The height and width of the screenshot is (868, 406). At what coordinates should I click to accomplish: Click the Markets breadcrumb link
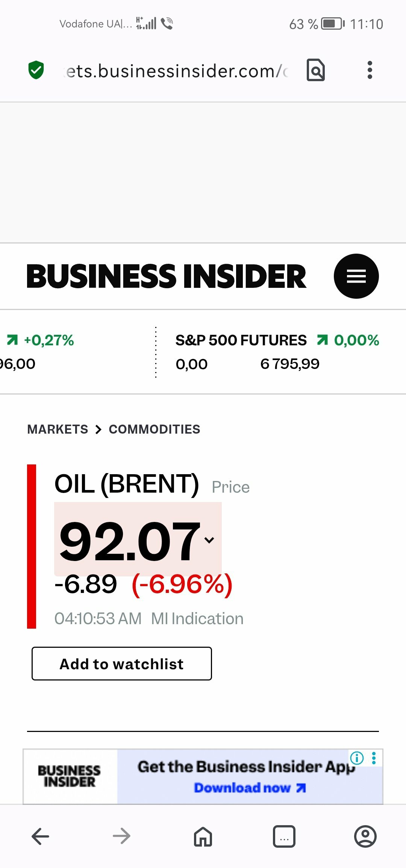click(58, 429)
